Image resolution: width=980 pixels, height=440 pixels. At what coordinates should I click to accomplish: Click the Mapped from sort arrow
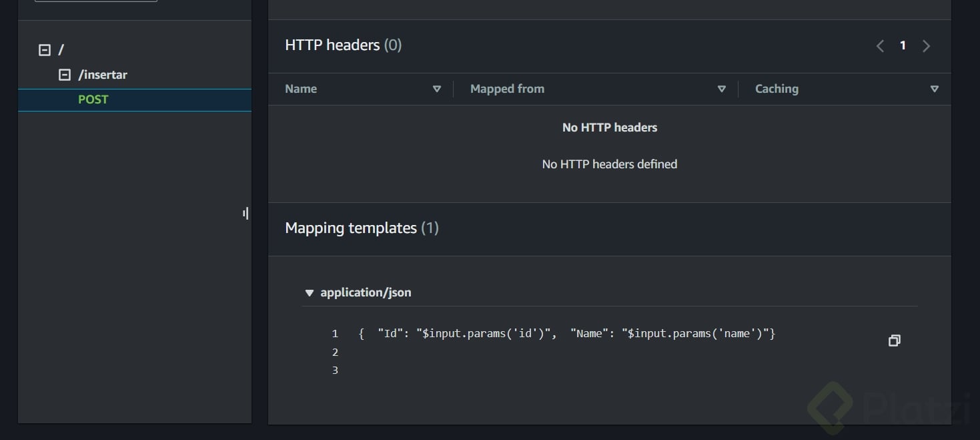pos(721,89)
